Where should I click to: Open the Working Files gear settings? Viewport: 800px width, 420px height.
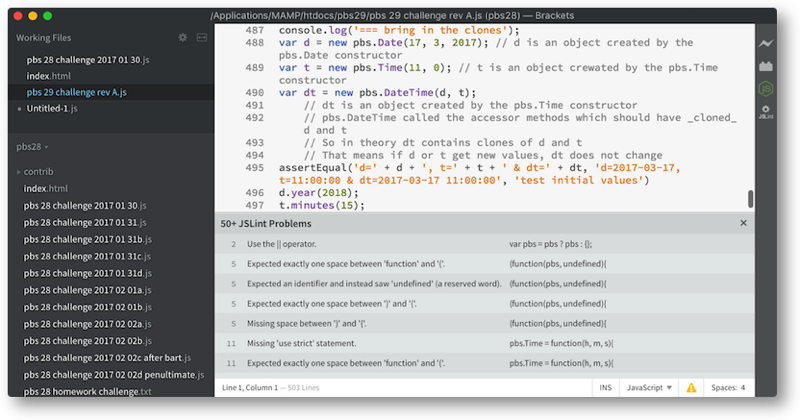182,37
